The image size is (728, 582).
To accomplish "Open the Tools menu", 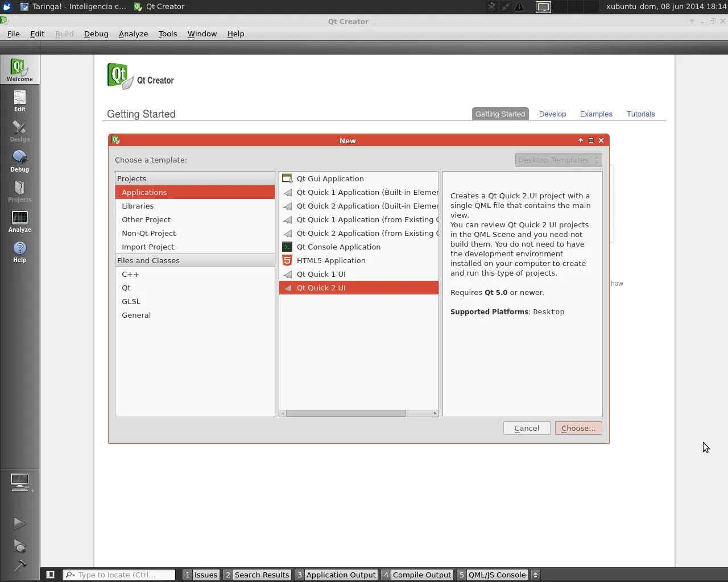I will point(167,34).
